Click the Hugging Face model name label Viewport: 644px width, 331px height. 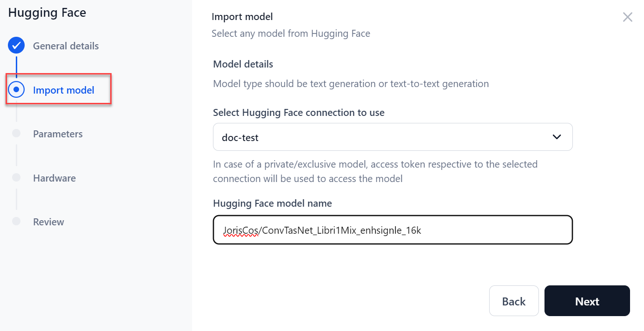pyautogui.click(x=272, y=203)
